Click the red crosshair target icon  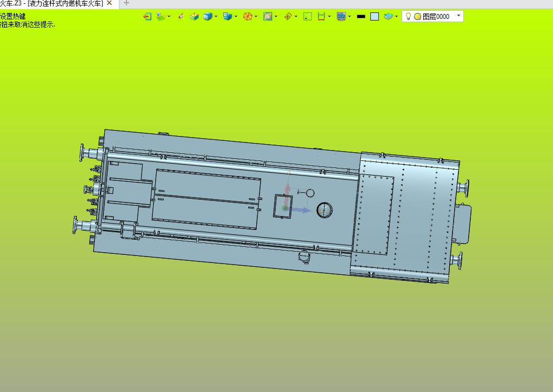tap(288, 17)
